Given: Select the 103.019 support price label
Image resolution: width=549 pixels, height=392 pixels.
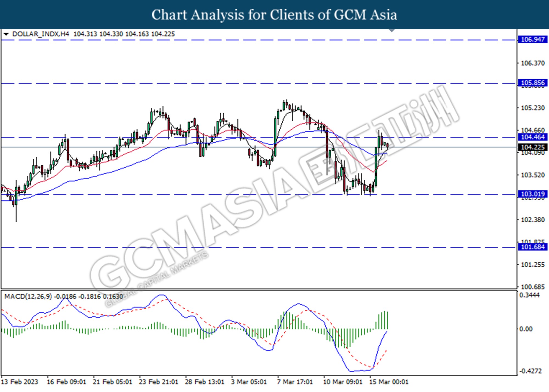Looking at the screenshot, I should [532, 194].
